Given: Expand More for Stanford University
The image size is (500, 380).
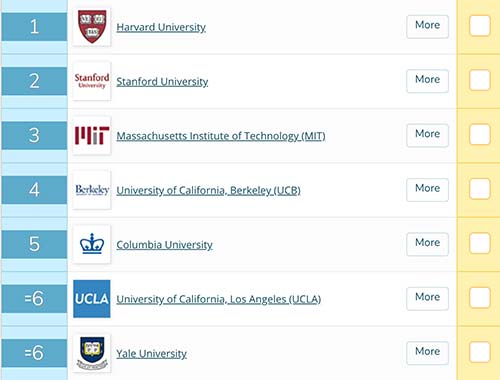Looking at the screenshot, I should 427,81.
